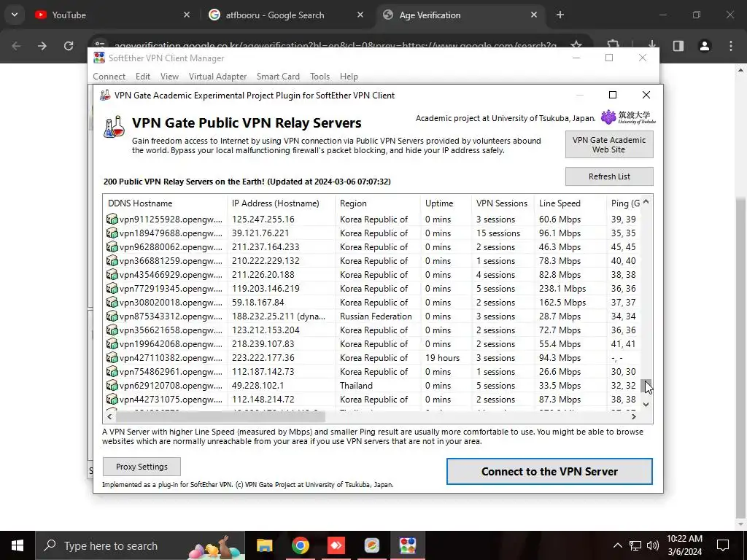Click server icon for vpn911255928 row
Screen dimensions: 747x560
coord(112,219)
